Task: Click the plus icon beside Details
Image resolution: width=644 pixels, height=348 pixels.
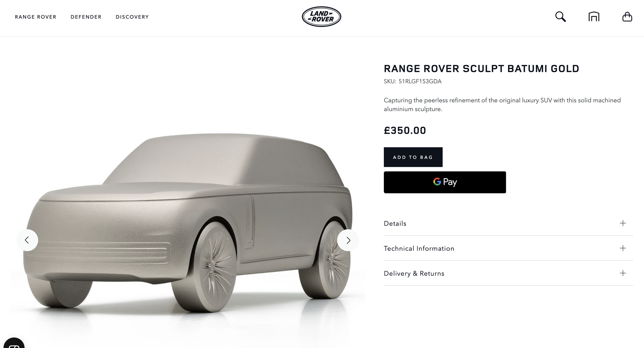Action: click(623, 223)
